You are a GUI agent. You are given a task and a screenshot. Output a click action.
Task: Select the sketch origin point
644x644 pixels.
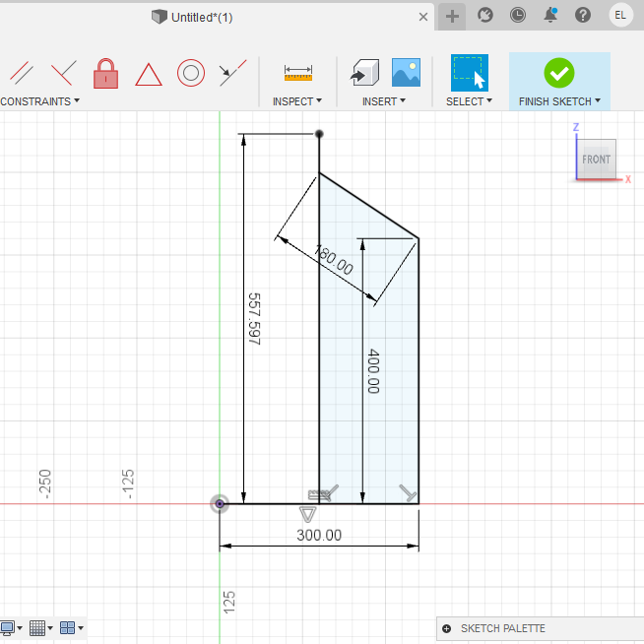point(220,504)
